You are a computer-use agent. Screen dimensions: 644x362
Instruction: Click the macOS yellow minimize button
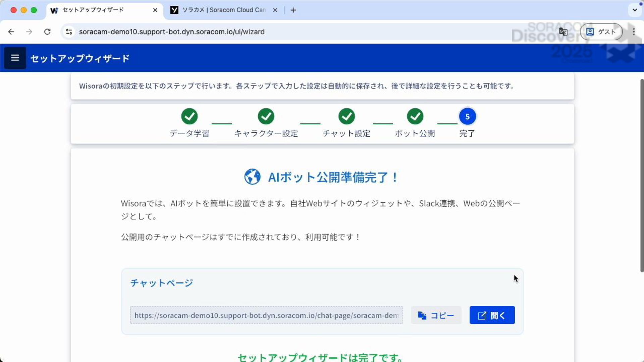(x=23, y=10)
